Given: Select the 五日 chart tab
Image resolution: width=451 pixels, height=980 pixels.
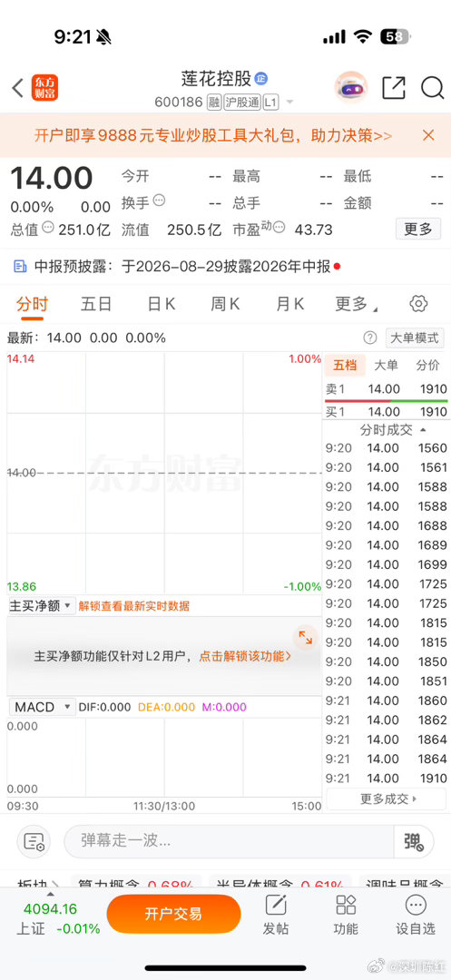Looking at the screenshot, I should tap(96, 304).
